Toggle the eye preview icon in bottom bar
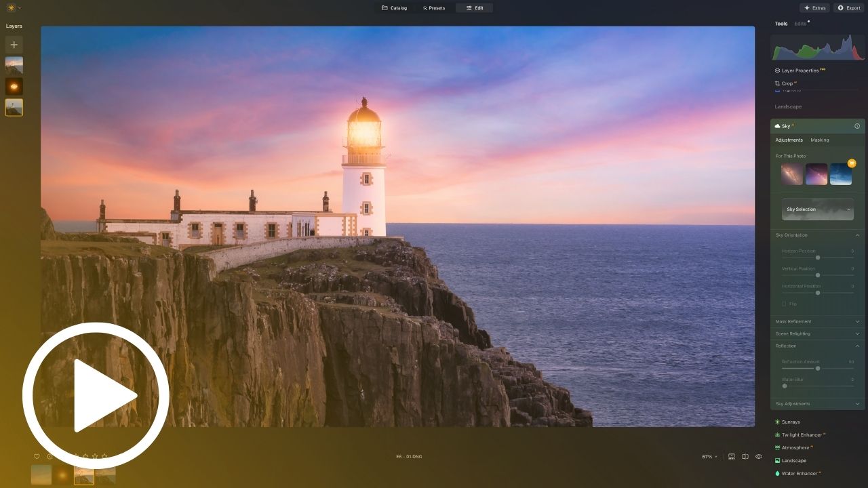This screenshot has width=868, height=488. coord(759,457)
